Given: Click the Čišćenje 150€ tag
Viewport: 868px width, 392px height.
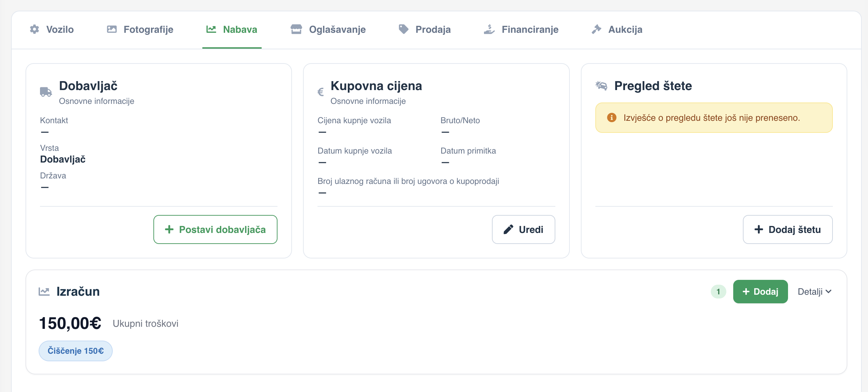Looking at the screenshot, I should pos(75,351).
